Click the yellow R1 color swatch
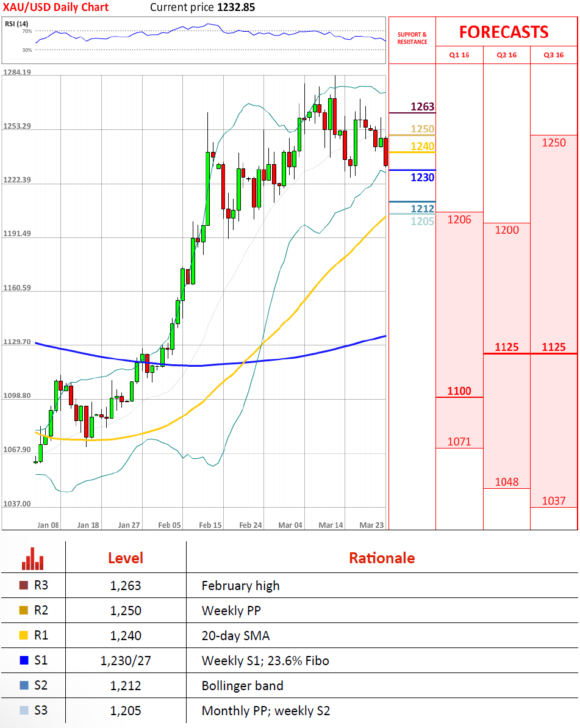Viewport: 580px width, 728px height. click(x=24, y=636)
